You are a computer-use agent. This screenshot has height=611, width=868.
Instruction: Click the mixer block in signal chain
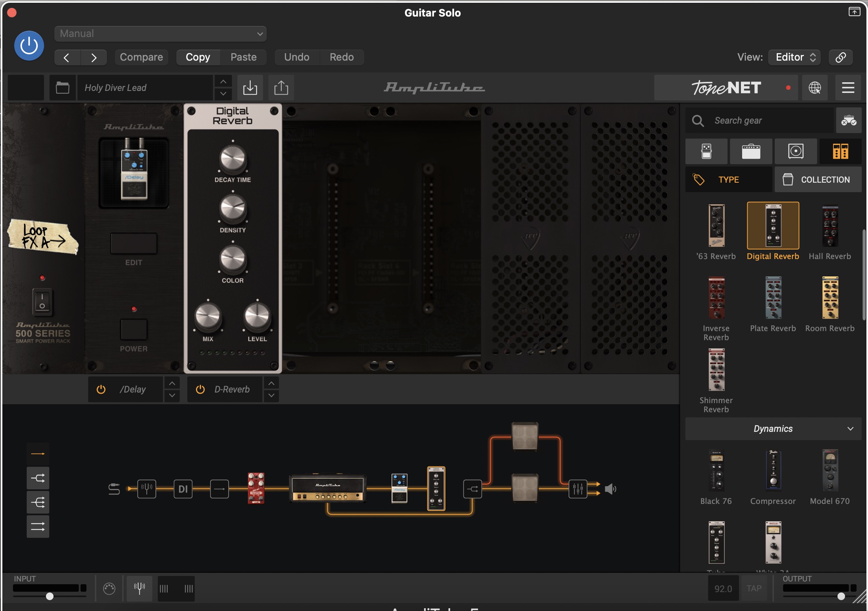tap(578, 489)
